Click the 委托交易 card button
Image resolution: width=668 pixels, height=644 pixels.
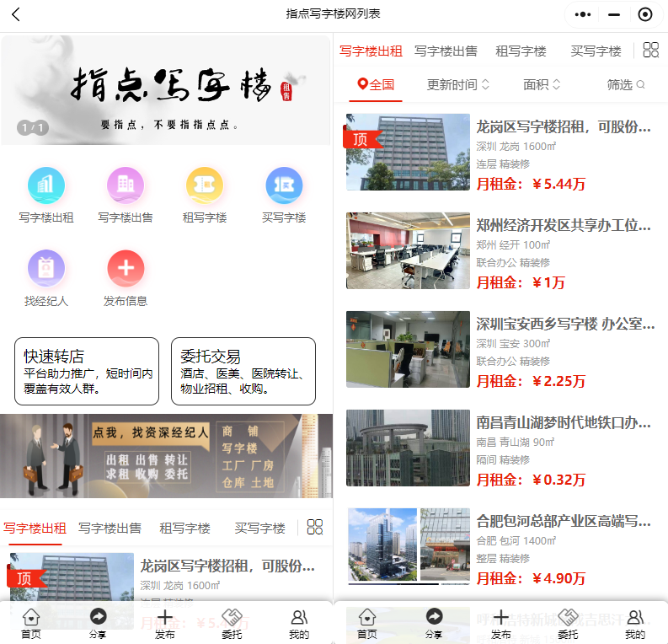243,371
